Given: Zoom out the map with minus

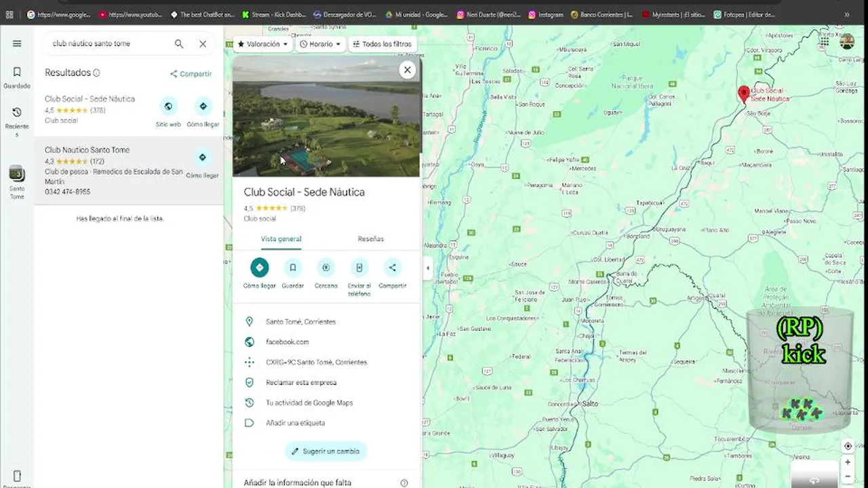Looking at the screenshot, I should coord(848,476).
